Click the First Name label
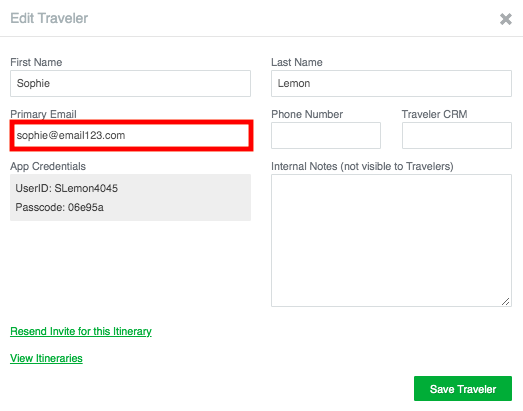The height and width of the screenshot is (411, 523). pyautogui.click(x=36, y=62)
